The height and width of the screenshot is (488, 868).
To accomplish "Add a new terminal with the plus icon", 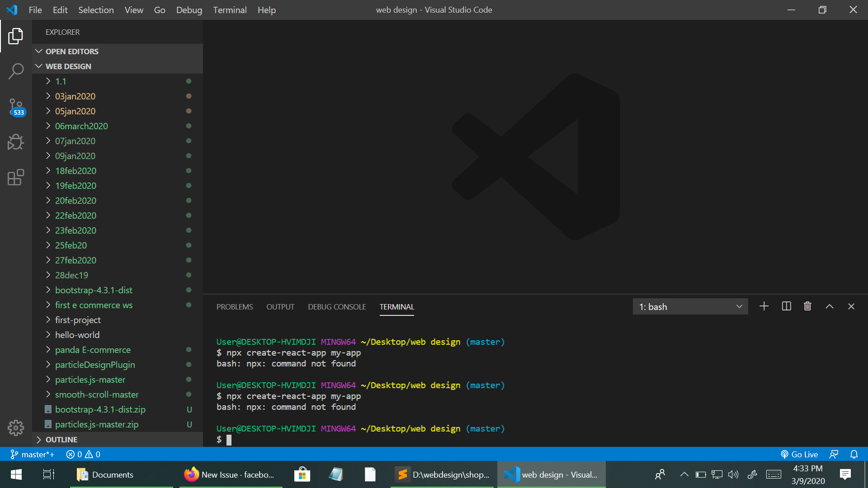I will pos(764,306).
